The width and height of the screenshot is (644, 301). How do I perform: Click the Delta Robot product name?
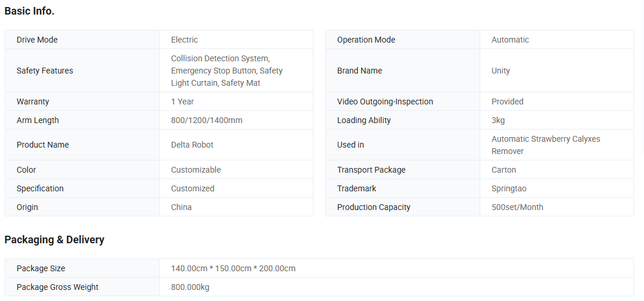coord(192,145)
